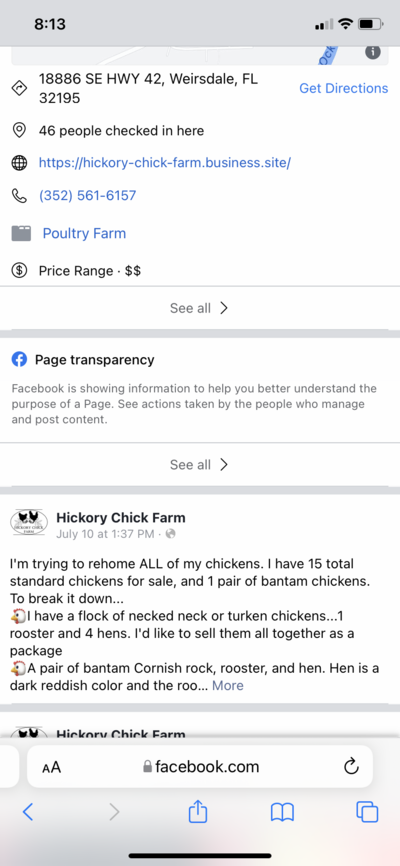Open the Safari bookmarks book icon

tap(282, 812)
